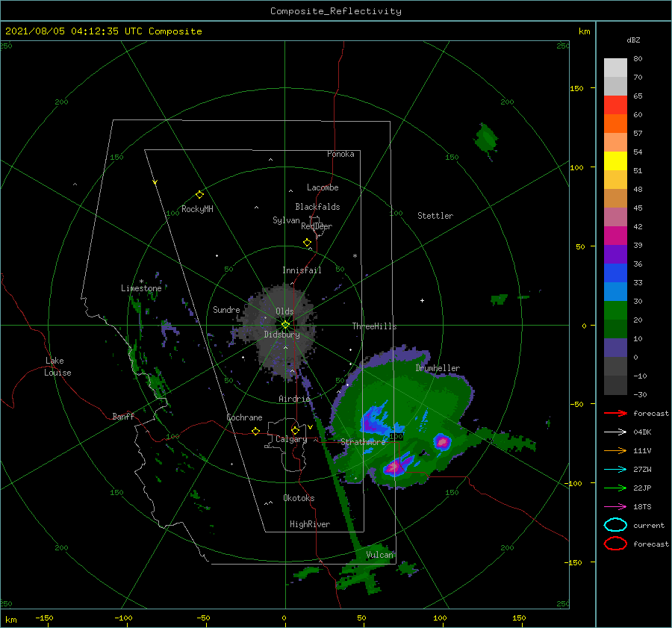Viewport: 672px width, 628px height.
Task: Click the magenta storm cell east of Strathmore
Action: (442, 441)
